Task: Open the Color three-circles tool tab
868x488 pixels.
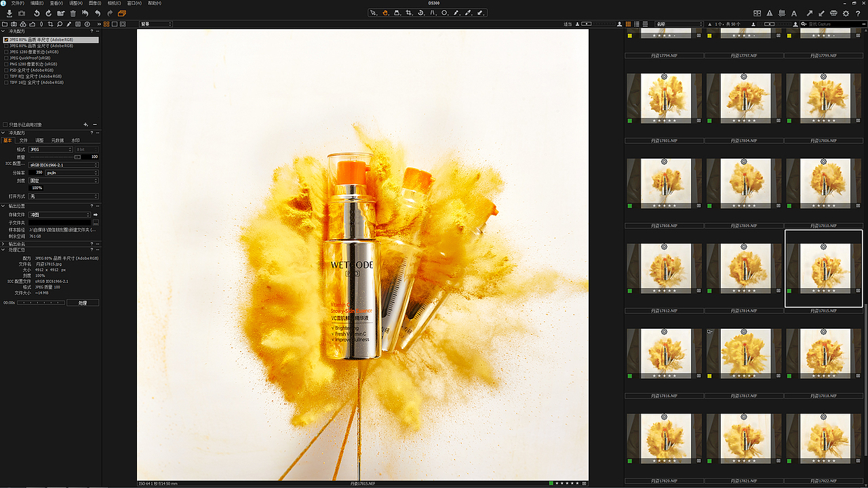Action: point(23,24)
